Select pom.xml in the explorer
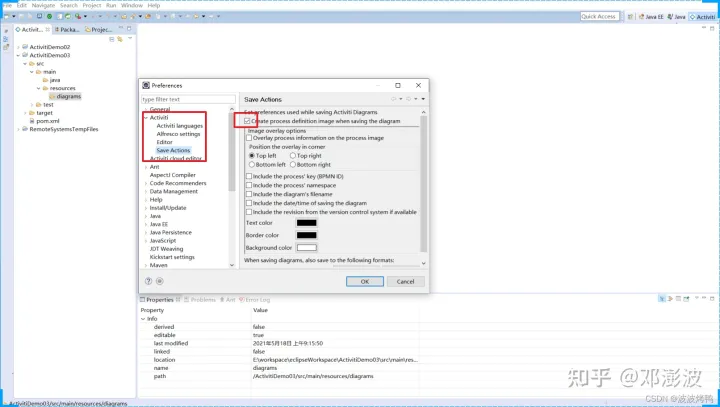The image size is (720, 407). (x=48, y=121)
